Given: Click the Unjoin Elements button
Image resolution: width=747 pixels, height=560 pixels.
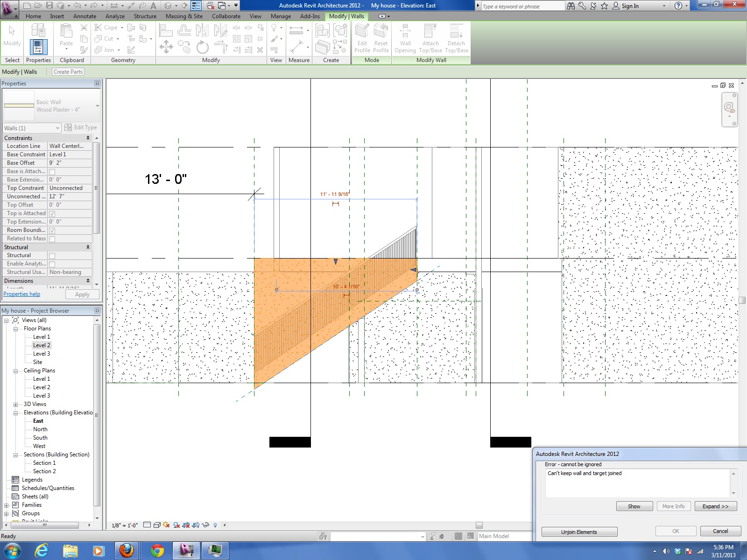Looking at the screenshot, I should pyautogui.click(x=579, y=532).
